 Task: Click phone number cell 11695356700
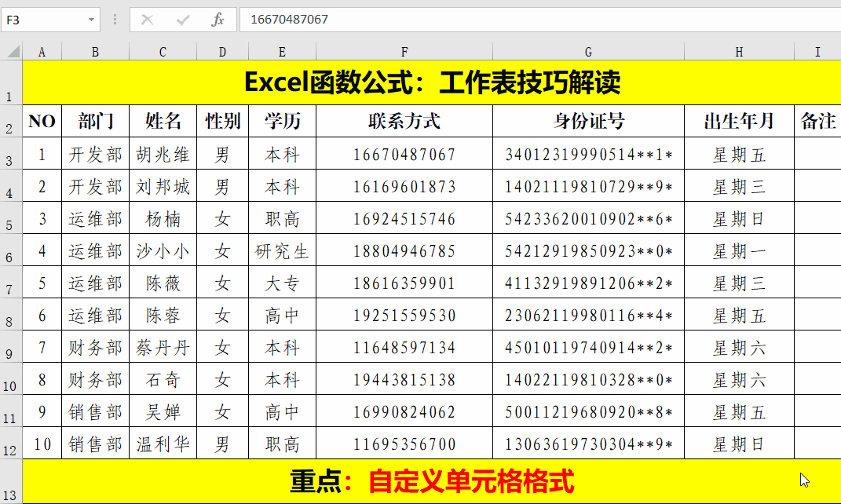pyautogui.click(x=404, y=444)
